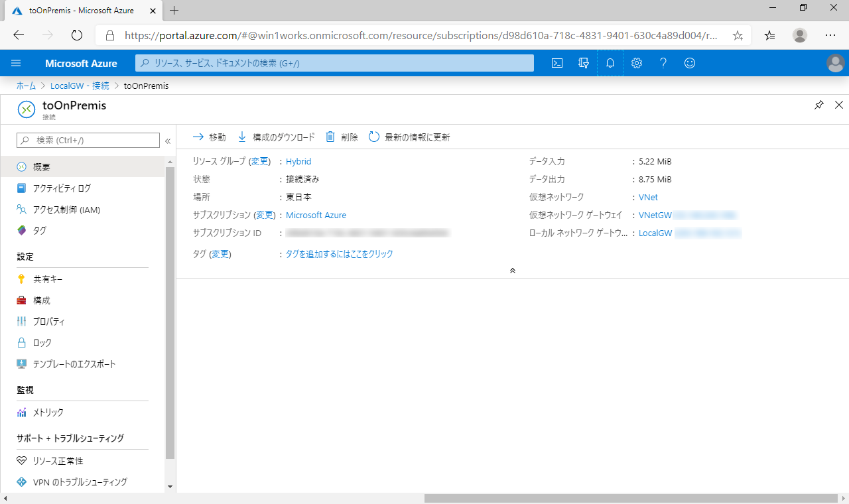This screenshot has width=849, height=504.
Task: Click the horizontal scrollbar thumb at bottom
Action: (631, 498)
